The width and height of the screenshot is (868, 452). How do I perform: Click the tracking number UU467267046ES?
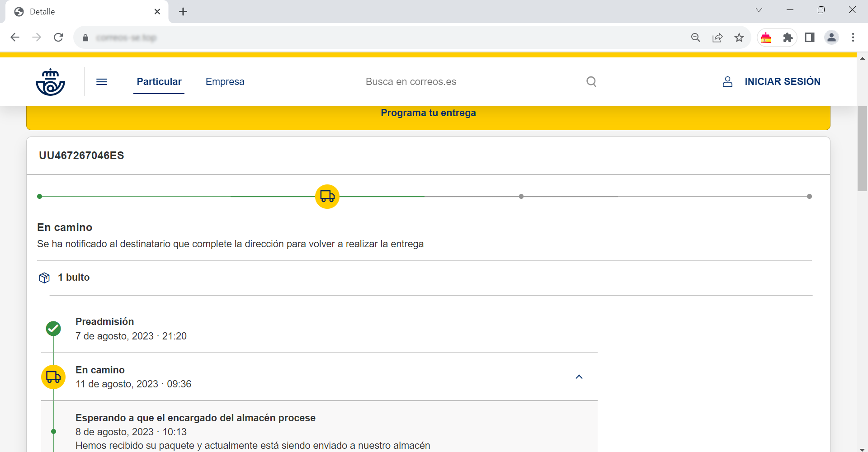tap(81, 155)
